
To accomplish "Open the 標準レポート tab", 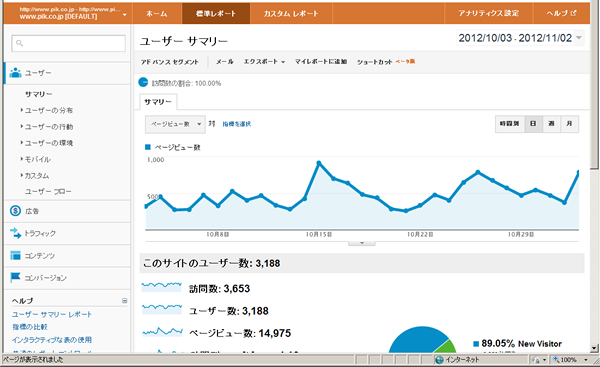I will point(216,13).
